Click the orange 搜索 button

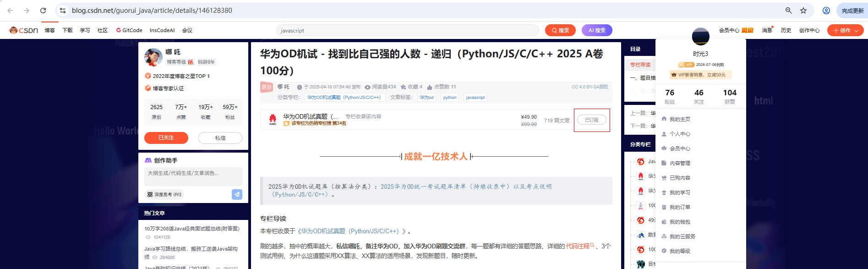coord(560,30)
